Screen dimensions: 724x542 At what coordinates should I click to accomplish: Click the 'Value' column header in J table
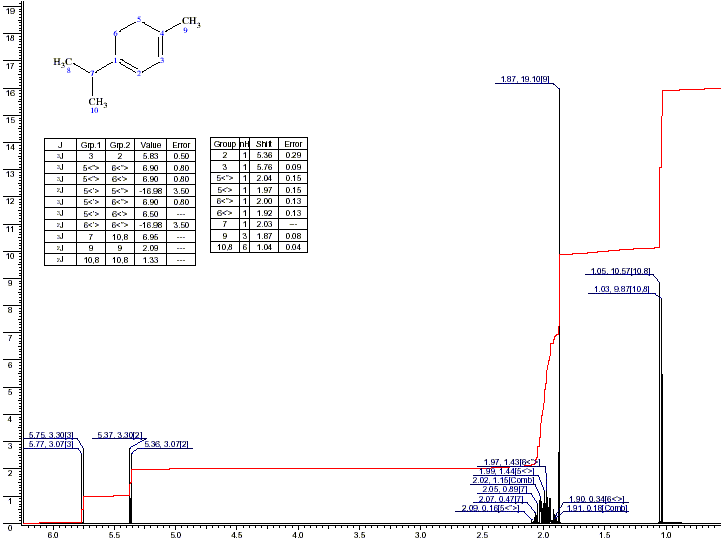pyautogui.click(x=151, y=145)
